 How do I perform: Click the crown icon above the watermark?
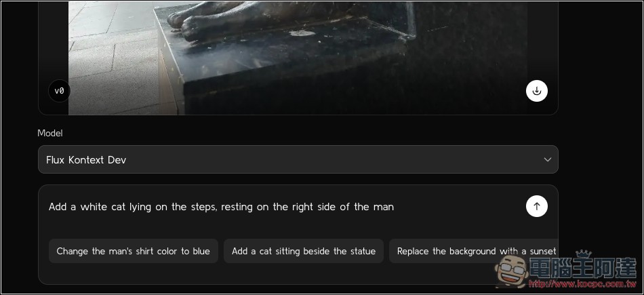(583, 254)
